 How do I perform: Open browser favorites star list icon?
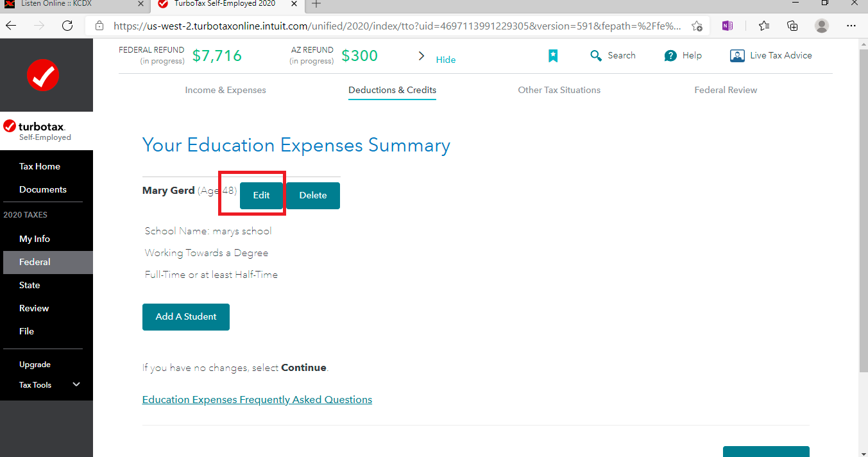[x=763, y=26]
